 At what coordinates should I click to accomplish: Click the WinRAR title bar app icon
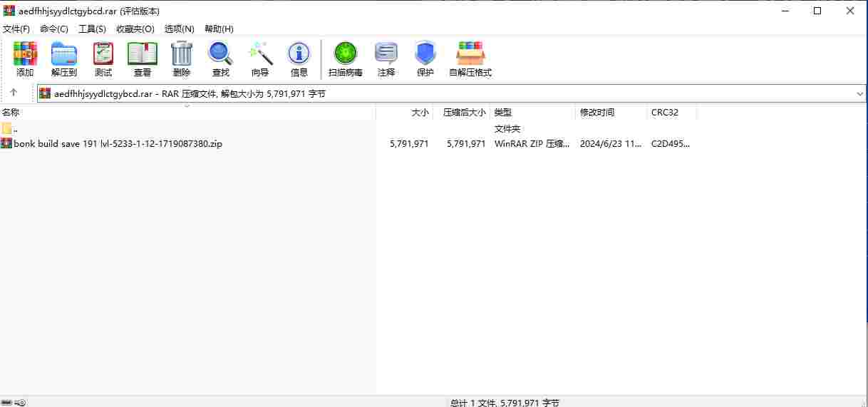(9, 11)
